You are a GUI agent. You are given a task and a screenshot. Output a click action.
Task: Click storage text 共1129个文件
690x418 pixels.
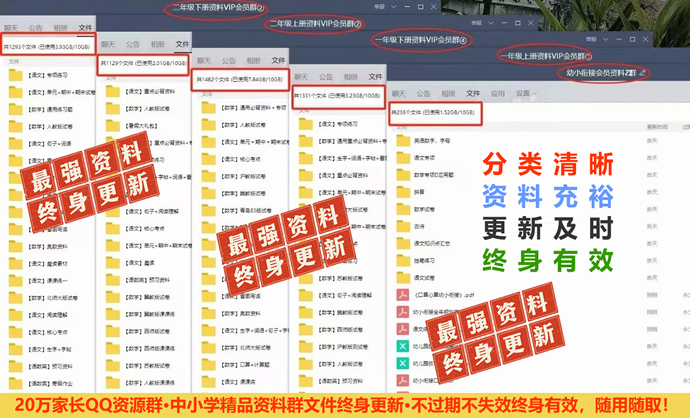point(117,63)
